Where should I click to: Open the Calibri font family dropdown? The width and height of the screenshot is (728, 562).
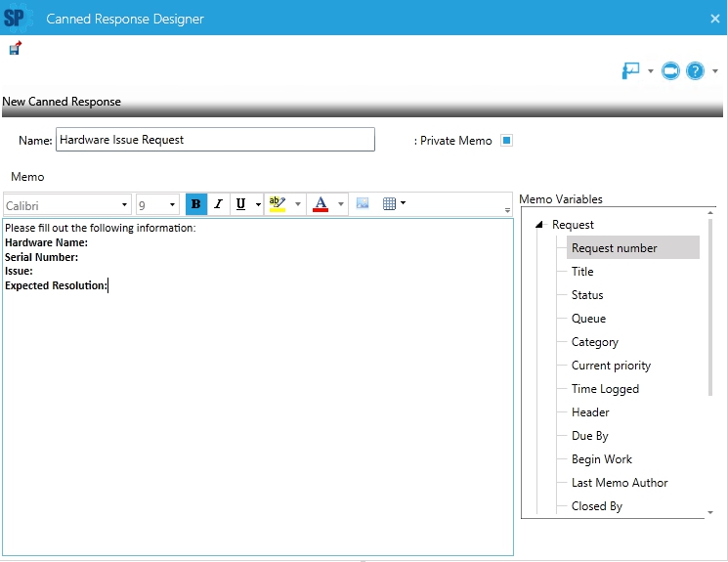pos(66,205)
